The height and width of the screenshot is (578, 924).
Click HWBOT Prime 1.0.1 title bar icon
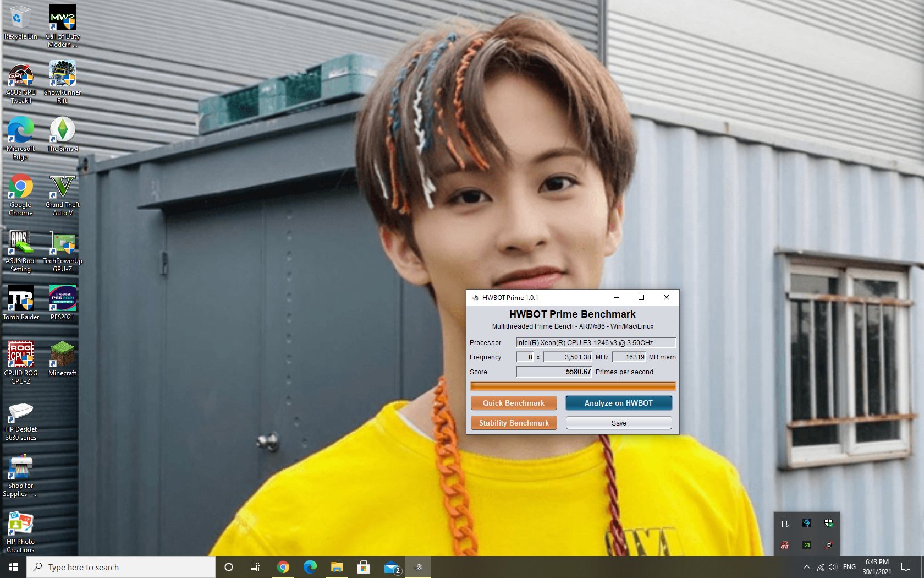476,297
